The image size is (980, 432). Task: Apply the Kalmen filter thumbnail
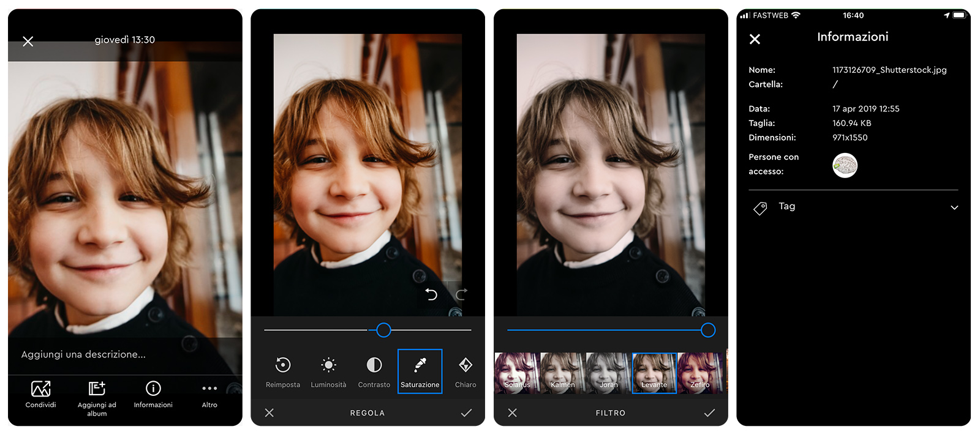point(562,373)
